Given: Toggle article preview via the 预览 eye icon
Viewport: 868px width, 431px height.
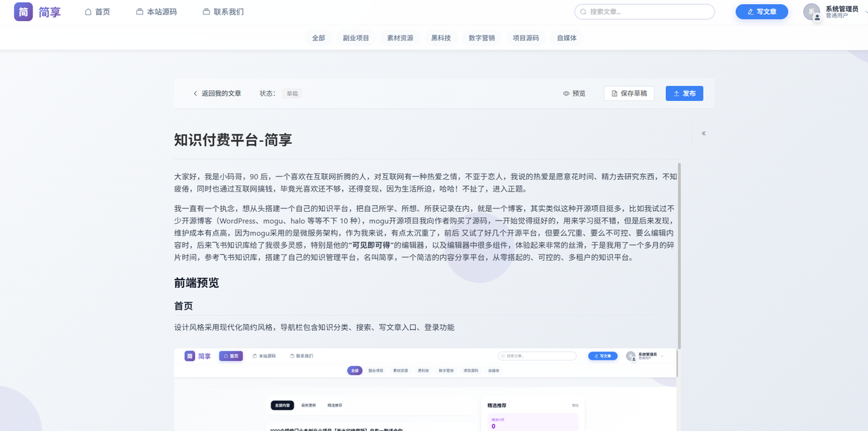Looking at the screenshot, I should [x=566, y=93].
